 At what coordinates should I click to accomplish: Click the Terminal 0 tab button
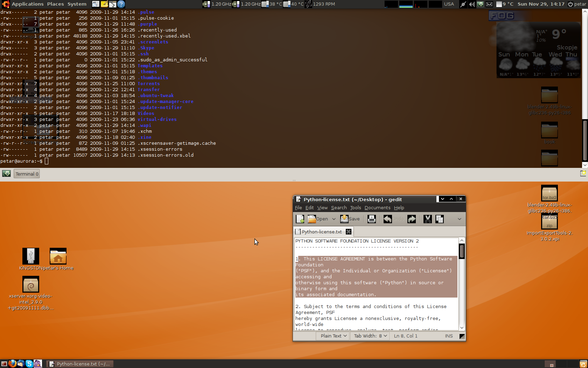click(27, 174)
